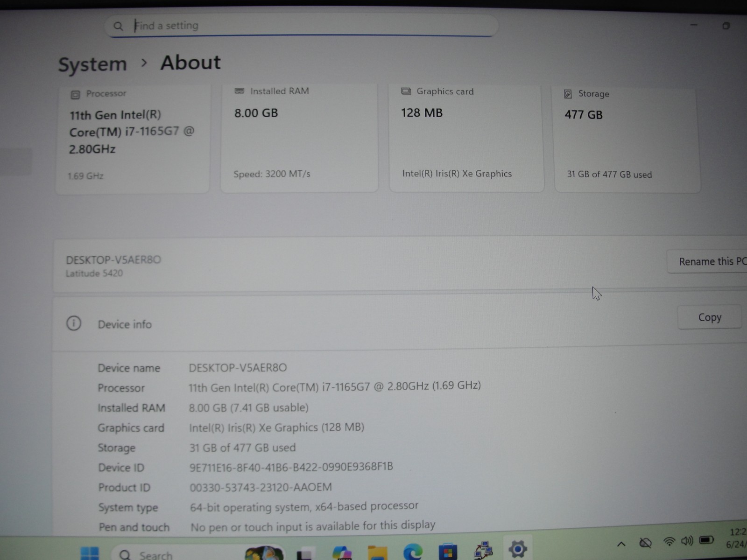
Task: Select the 64-bit operating system text
Action: pyautogui.click(x=304, y=506)
